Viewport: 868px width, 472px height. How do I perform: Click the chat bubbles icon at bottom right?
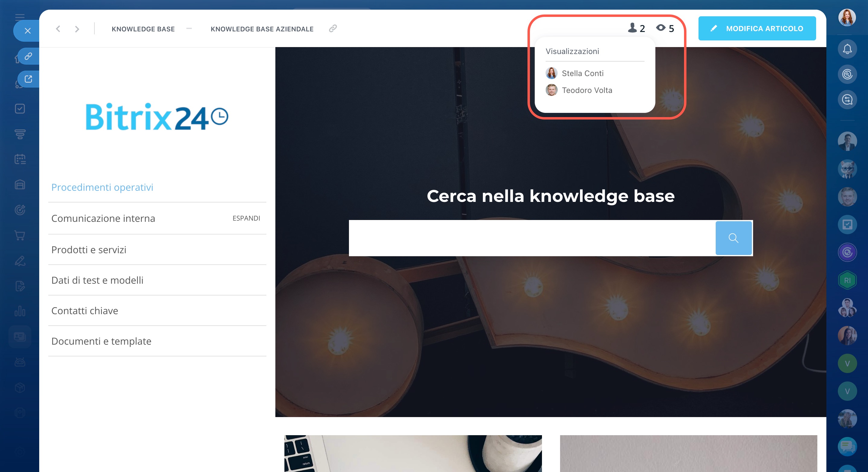click(x=847, y=446)
